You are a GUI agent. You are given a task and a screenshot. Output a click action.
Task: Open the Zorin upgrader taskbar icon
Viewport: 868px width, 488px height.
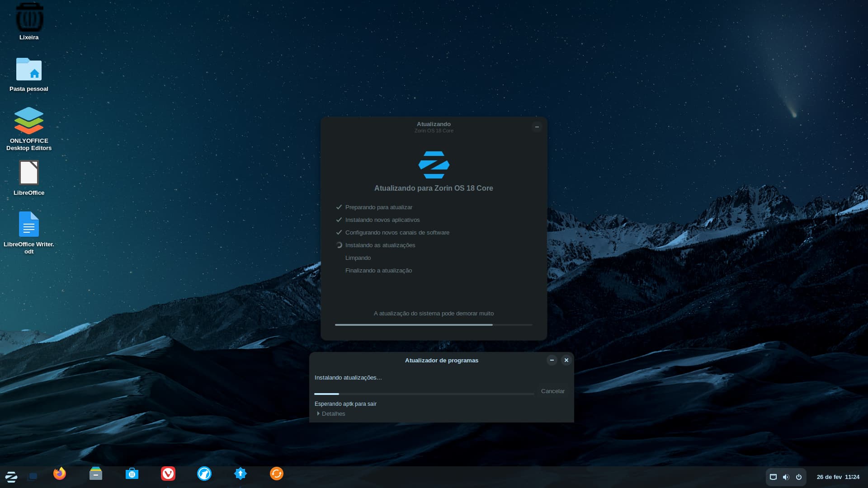241,474
